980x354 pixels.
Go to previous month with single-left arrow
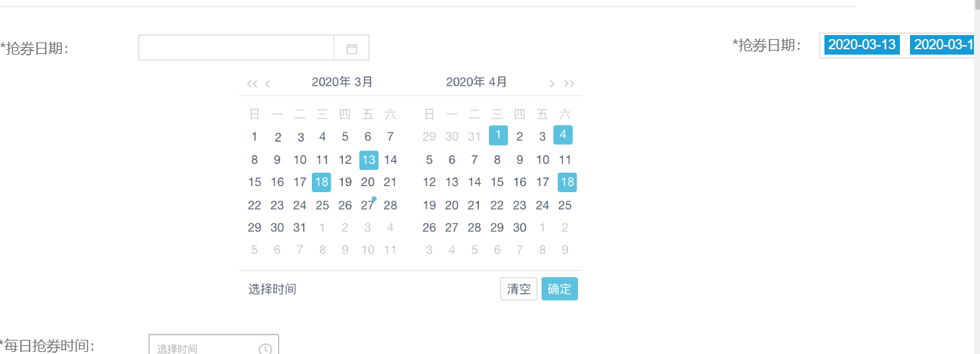click(268, 84)
